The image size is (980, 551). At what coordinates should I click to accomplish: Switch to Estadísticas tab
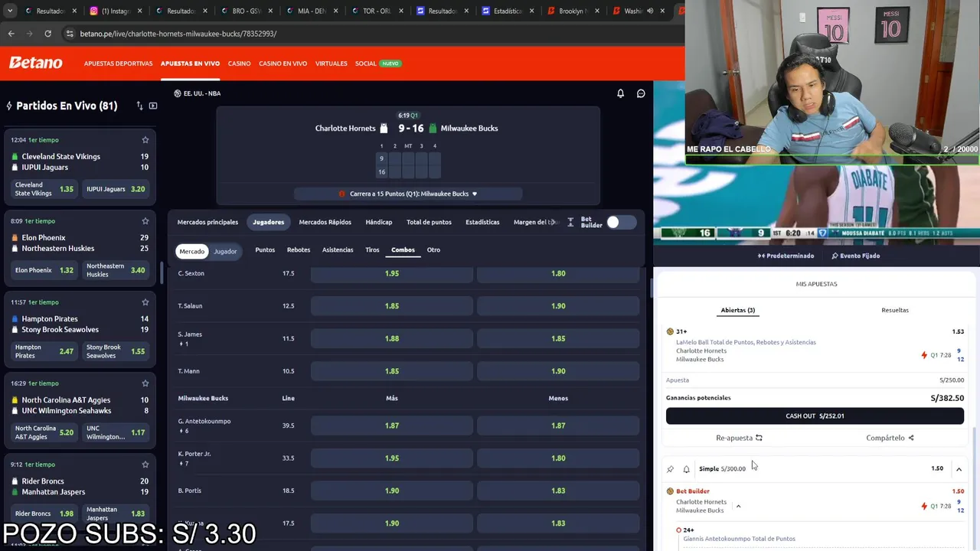coord(482,222)
